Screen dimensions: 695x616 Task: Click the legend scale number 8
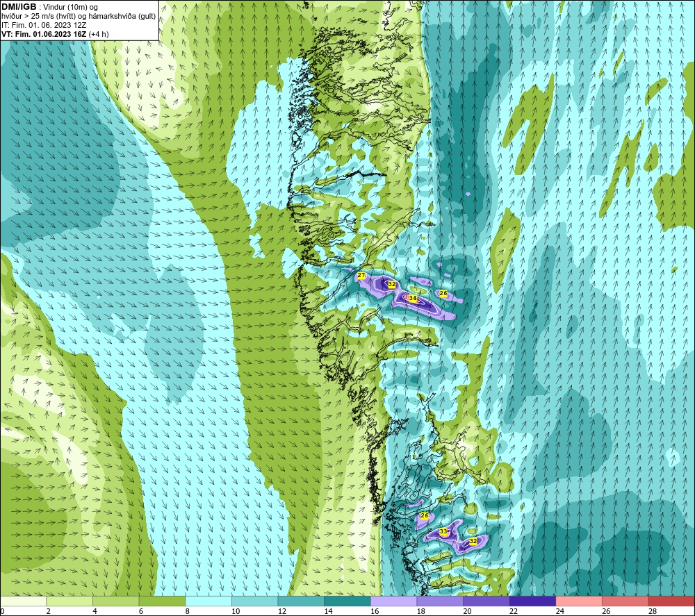click(188, 611)
